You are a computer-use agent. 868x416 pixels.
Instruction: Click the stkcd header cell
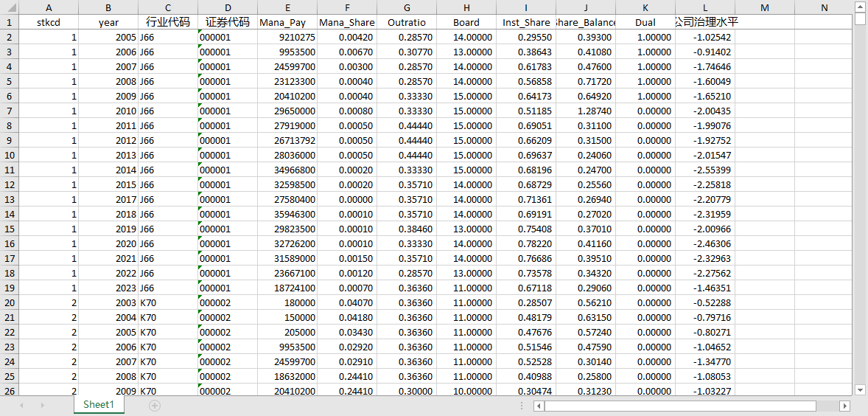point(49,23)
